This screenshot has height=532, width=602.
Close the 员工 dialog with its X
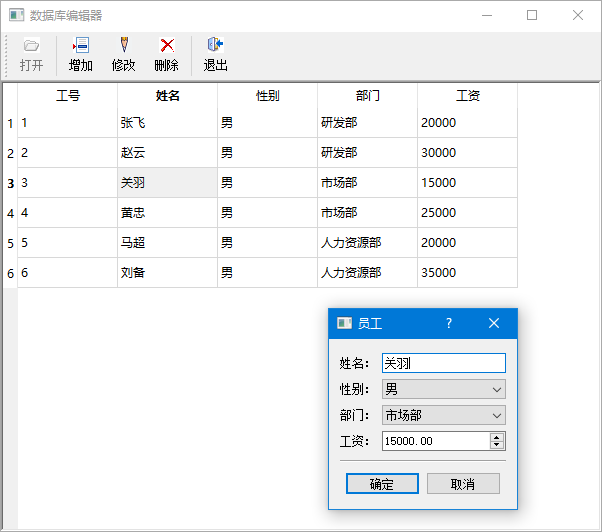[494, 323]
